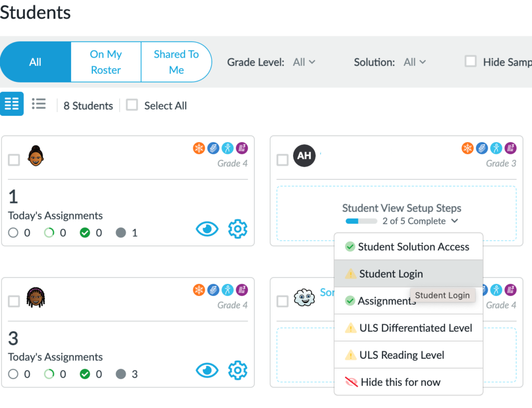Click purple solution icon on first student card

(x=242, y=148)
